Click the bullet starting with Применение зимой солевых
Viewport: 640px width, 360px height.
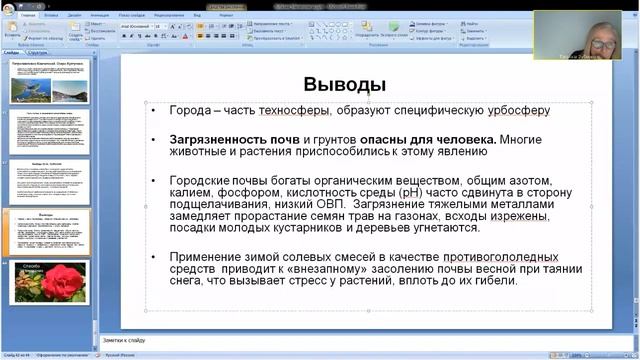[376, 269]
